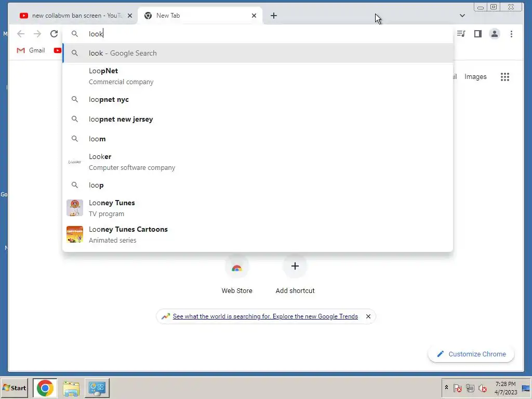Open the Images link

475,77
